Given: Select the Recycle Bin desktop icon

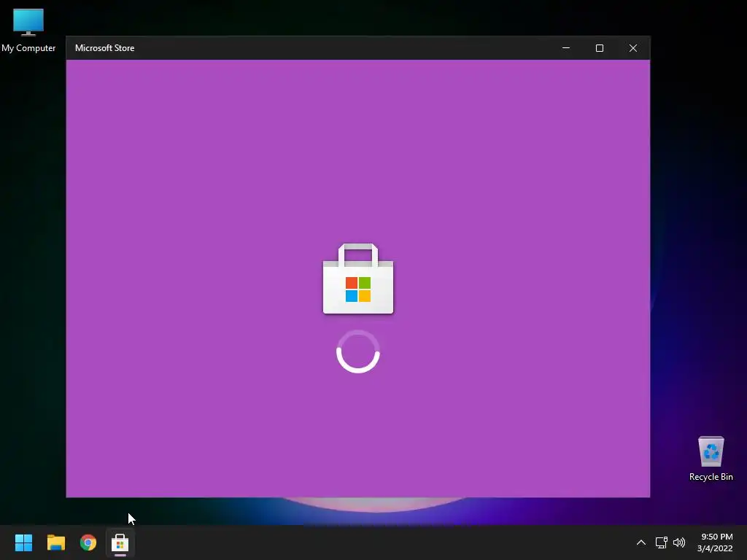Looking at the screenshot, I should [x=711, y=458].
